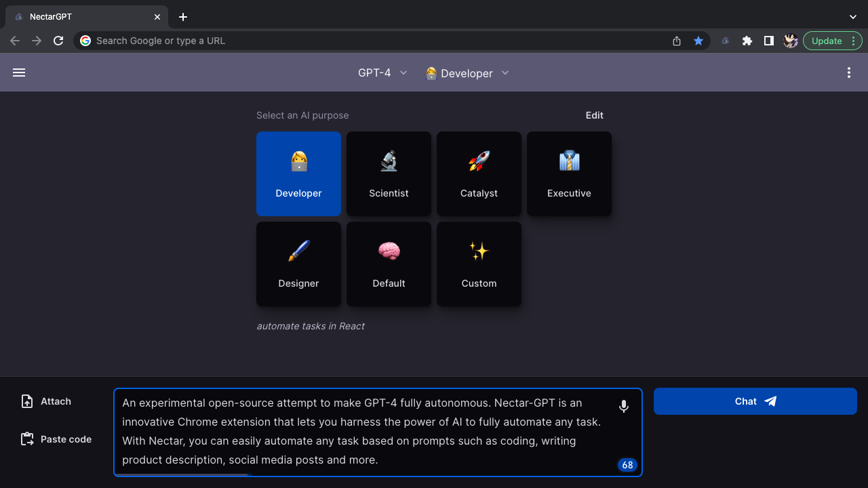The image size is (868, 488).
Task: Select the Default brain tile
Action: click(x=389, y=264)
